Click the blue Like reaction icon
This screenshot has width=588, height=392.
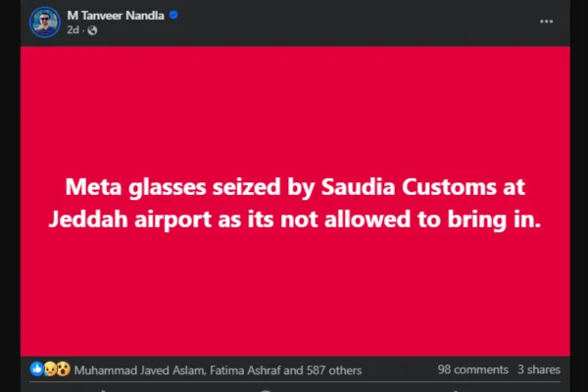click(37, 369)
